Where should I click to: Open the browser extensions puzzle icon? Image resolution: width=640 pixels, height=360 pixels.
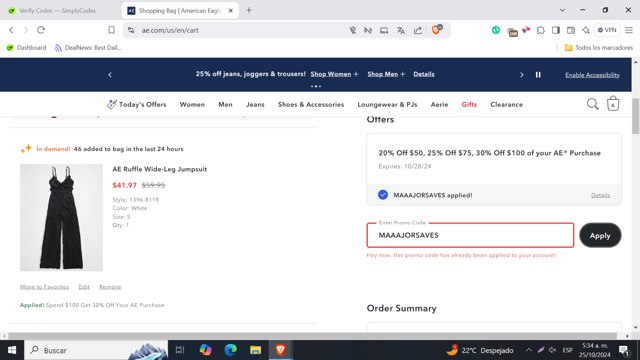(540, 30)
